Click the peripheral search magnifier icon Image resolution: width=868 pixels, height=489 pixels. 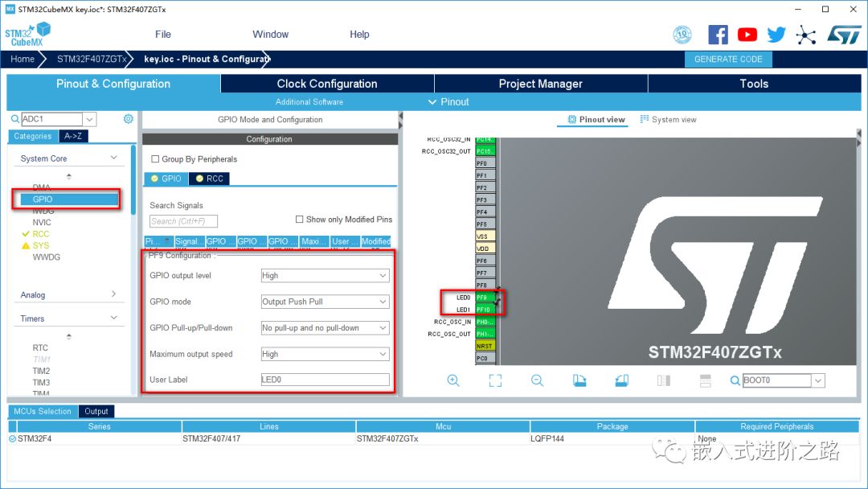point(15,118)
